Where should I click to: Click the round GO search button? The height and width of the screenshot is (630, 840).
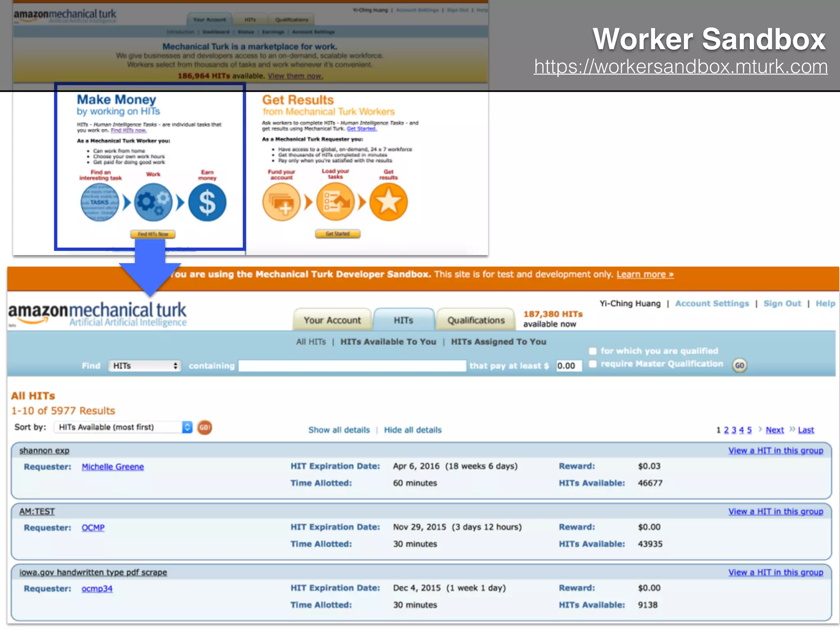(740, 365)
